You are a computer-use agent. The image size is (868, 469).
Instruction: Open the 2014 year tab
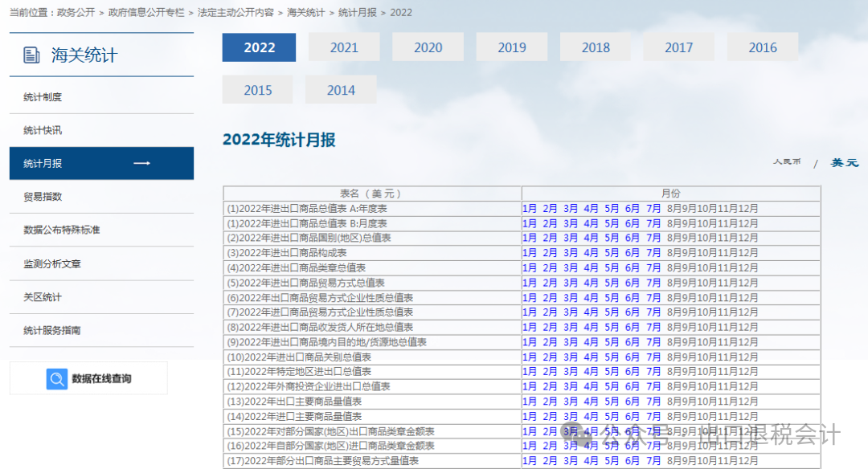(x=341, y=90)
